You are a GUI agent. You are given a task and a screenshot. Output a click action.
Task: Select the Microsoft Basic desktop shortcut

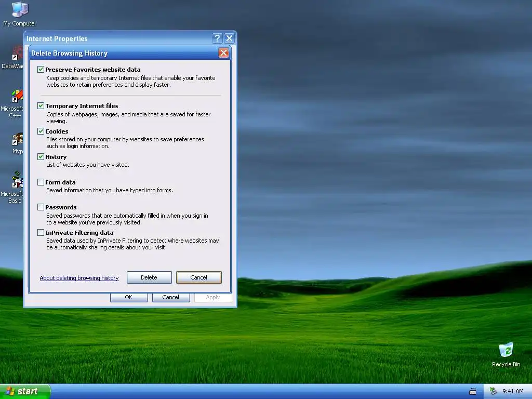coord(12,187)
